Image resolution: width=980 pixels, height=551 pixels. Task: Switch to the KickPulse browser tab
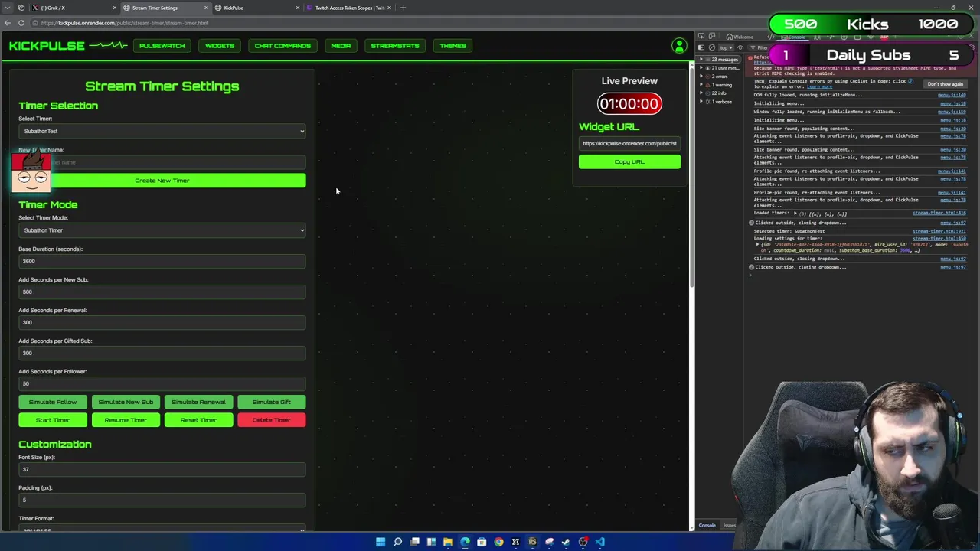pos(255,8)
